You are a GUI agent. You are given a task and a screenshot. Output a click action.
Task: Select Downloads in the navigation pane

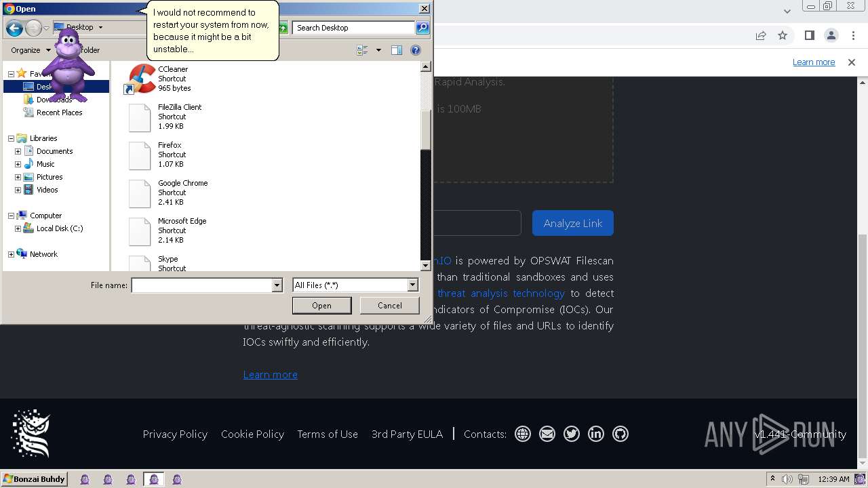tap(54, 100)
